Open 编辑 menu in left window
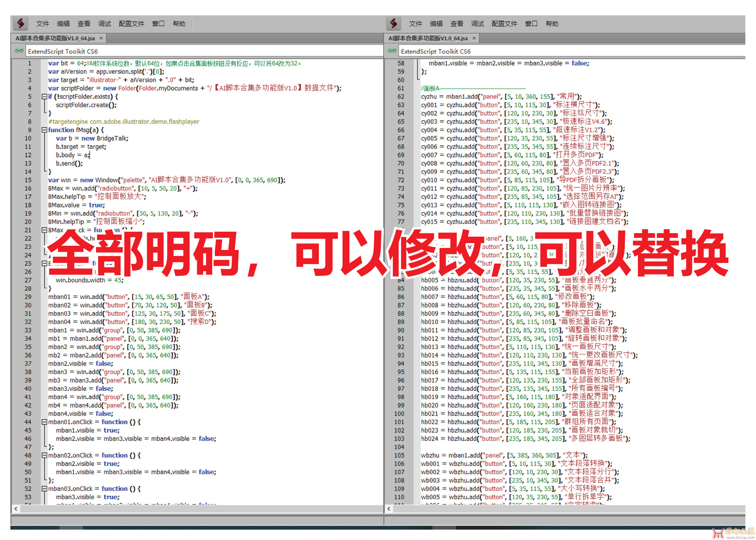Screen dimensions: 756x540 pos(63,24)
